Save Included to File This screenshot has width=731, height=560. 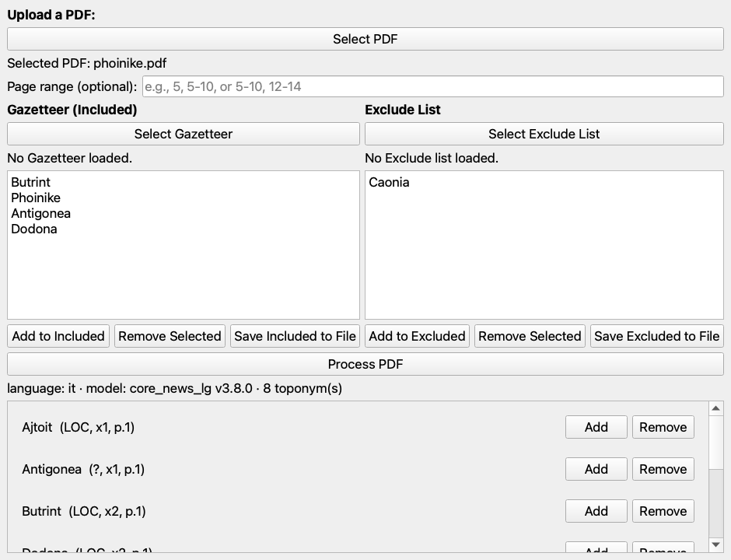click(x=295, y=336)
